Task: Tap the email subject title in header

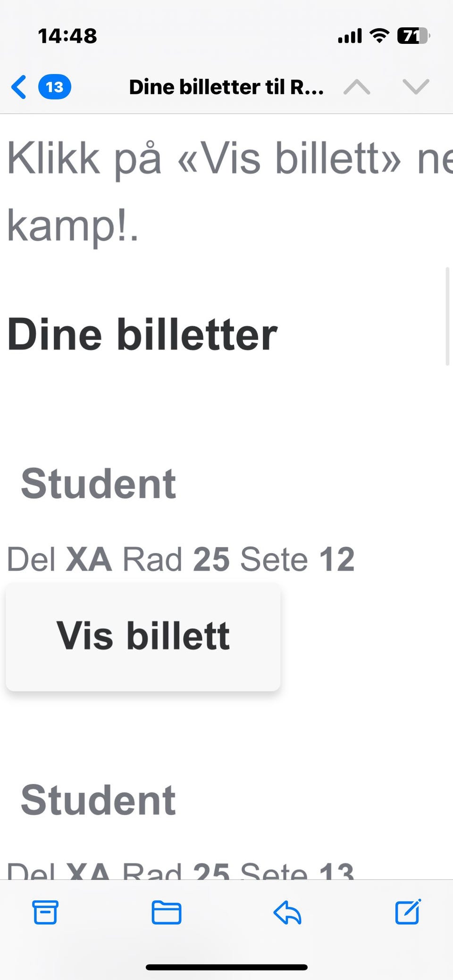Action: click(x=226, y=87)
